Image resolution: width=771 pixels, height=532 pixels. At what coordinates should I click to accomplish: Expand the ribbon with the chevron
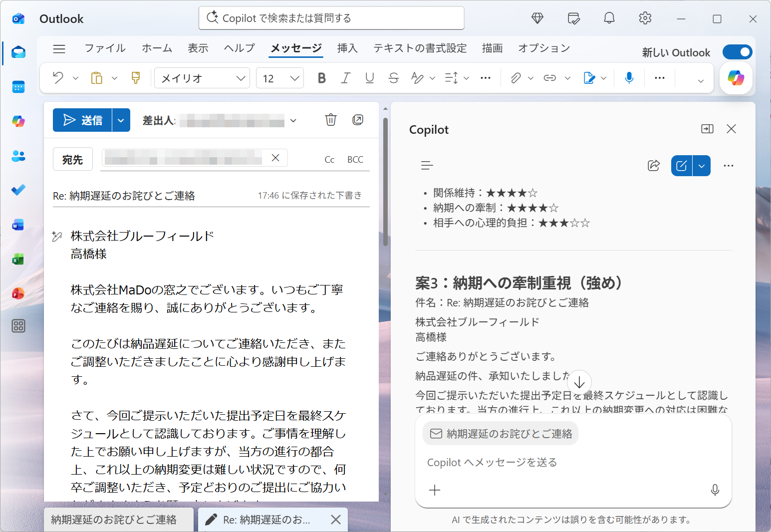click(x=701, y=81)
